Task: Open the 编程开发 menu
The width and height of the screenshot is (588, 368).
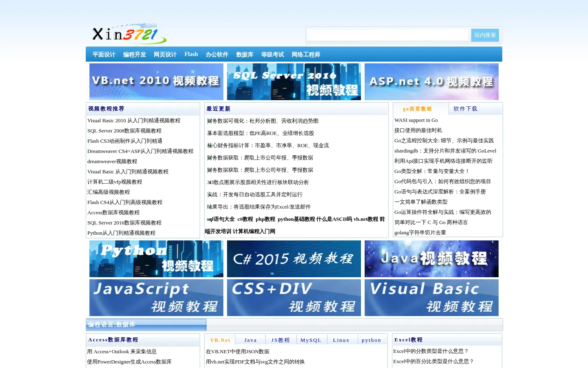Action: pyautogui.click(x=134, y=54)
